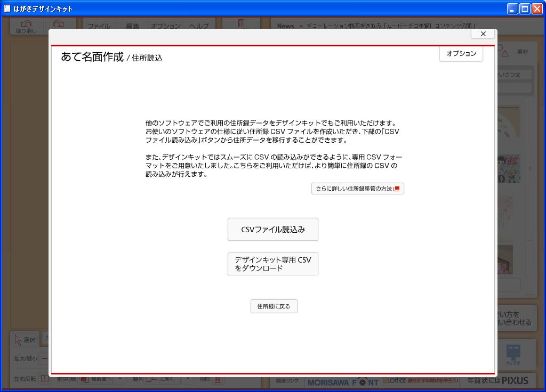
Task: Click the CSVファイル読込み button
Action: (x=272, y=230)
